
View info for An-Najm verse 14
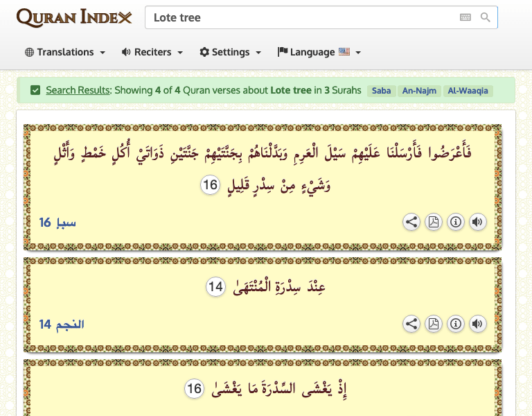(455, 324)
